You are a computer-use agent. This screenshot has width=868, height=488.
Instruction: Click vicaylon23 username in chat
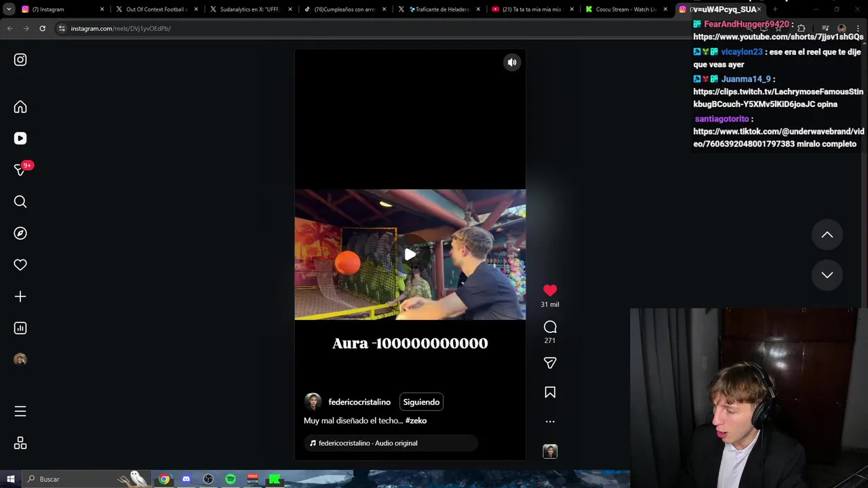(742, 52)
